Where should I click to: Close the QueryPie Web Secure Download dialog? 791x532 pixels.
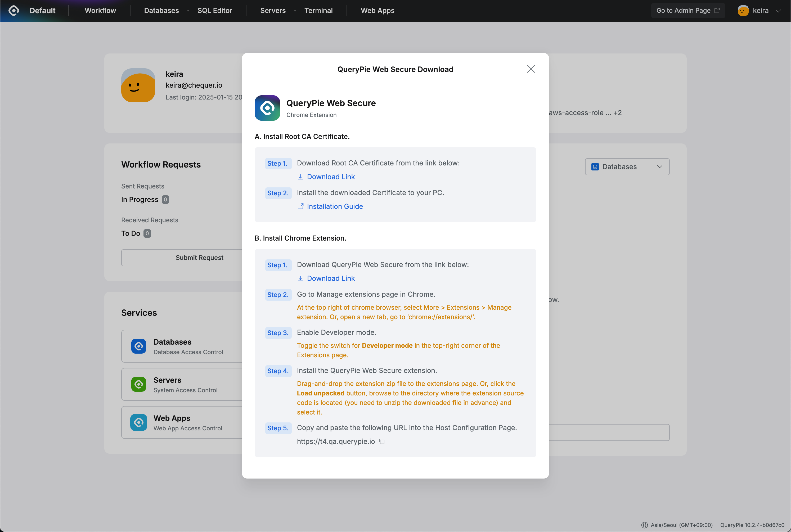pos(531,69)
